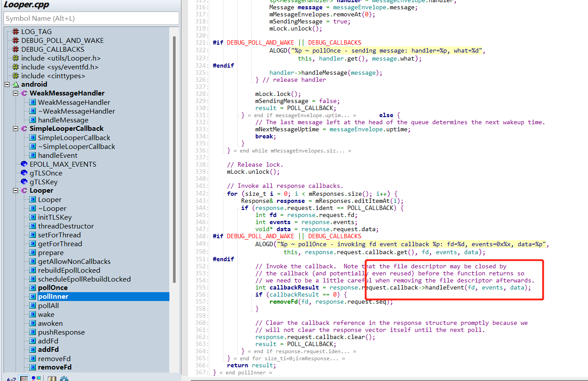Jump to ~Looper destructor
The height and width of the screenshot is (381, 588).
point(52,209)
